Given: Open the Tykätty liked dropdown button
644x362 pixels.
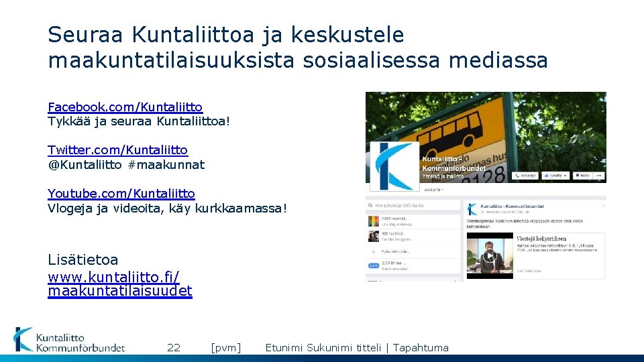Looking at the screenshot, I should 555,176.
